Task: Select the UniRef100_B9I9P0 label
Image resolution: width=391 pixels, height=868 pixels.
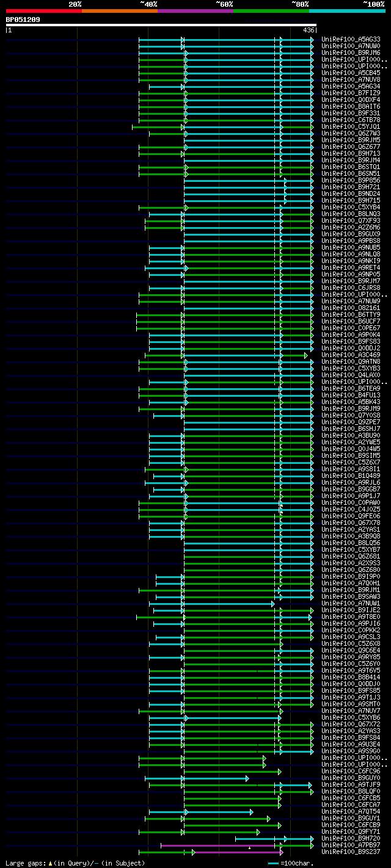Action: click(x=350, y=576)
